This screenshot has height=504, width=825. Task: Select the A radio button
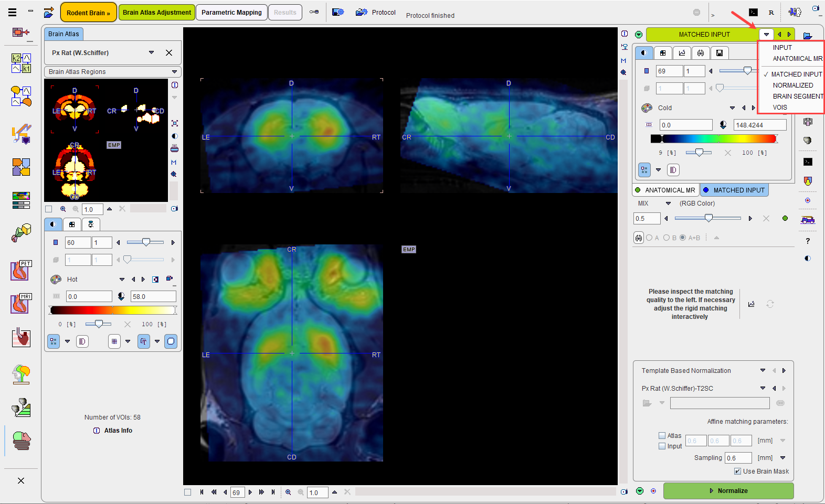649,238
